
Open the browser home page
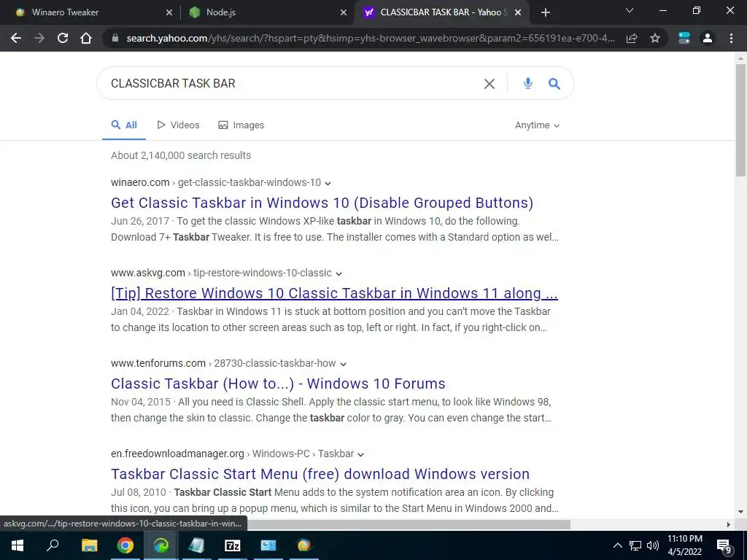tap(86, 38)
